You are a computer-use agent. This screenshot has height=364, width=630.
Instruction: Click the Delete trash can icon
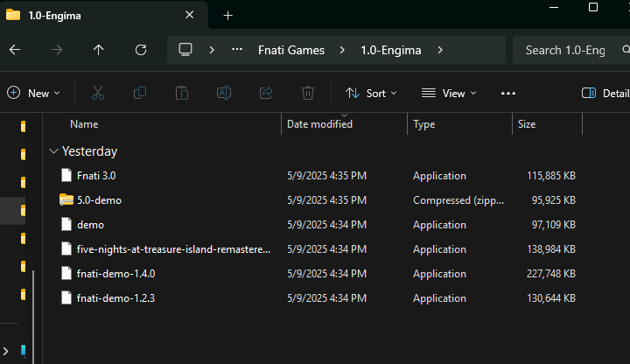pyautogui.click(x=308, y=94)
